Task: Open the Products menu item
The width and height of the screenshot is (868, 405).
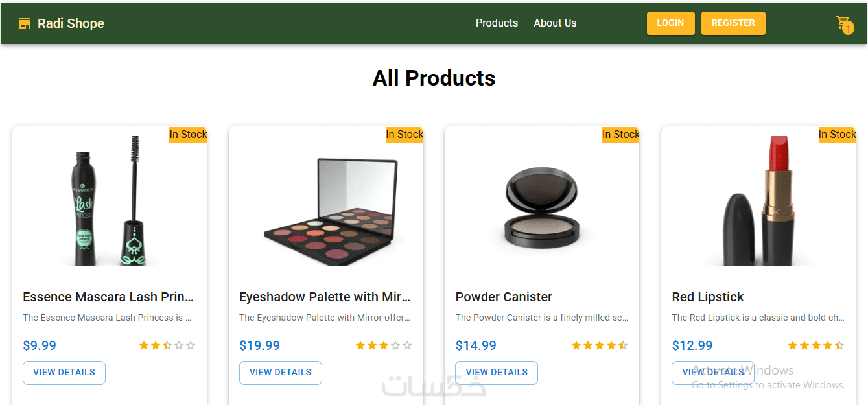Action: pos(497,23)
